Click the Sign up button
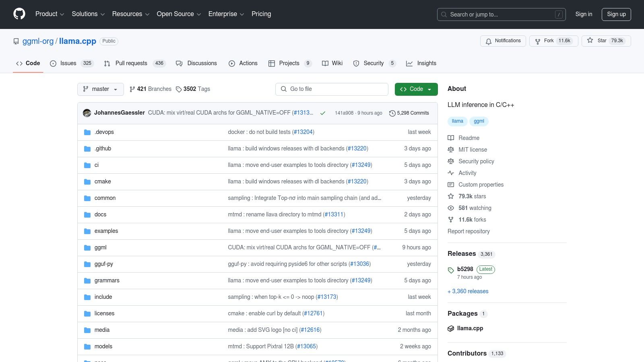 [616, 14]
